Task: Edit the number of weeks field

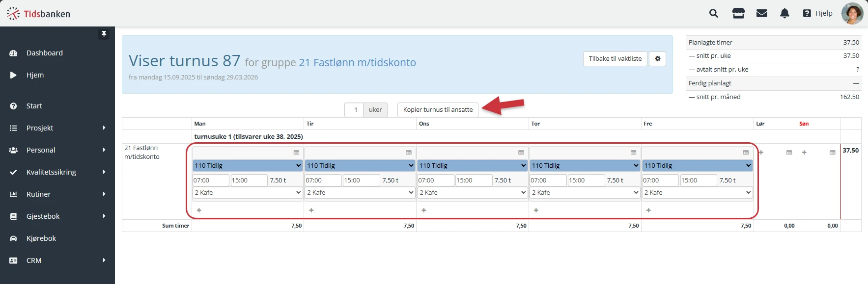Action: (x=354, y=110)
